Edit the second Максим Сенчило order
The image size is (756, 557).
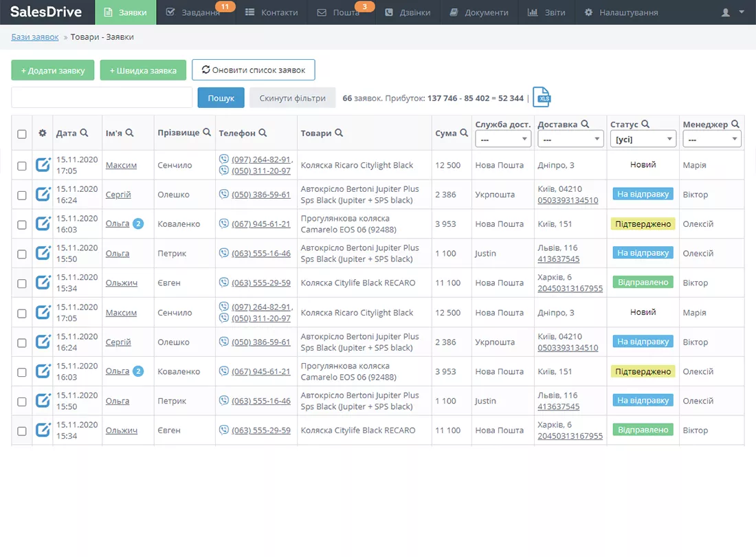coord(43,312)
